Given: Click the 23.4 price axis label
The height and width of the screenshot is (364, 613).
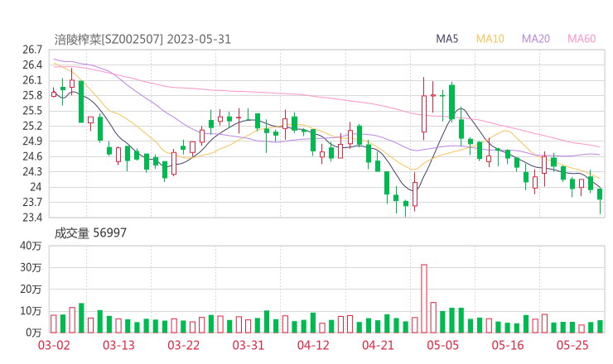Looking at the screenshot, I should [32, 217].
